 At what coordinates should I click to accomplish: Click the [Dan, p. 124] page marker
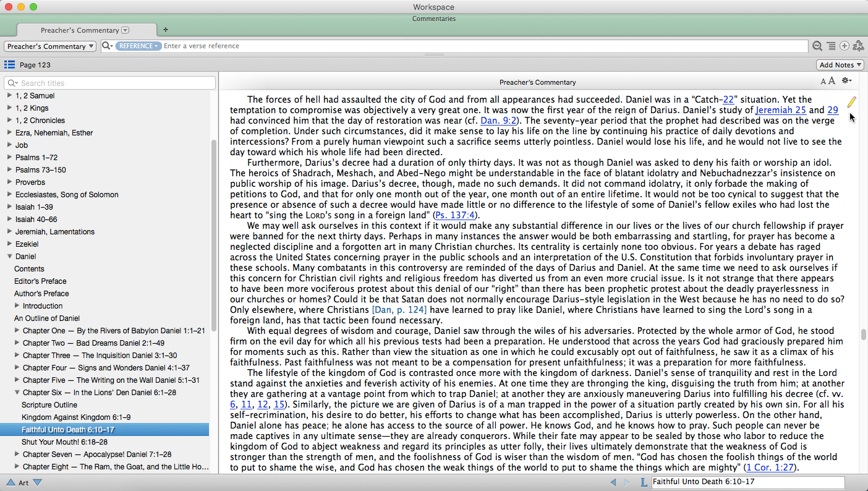tap(401, 310)
